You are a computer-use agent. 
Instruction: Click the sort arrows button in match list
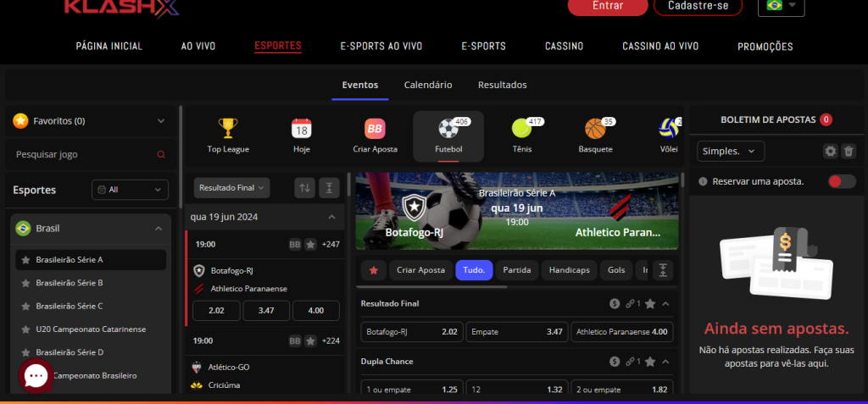point(304,188)
